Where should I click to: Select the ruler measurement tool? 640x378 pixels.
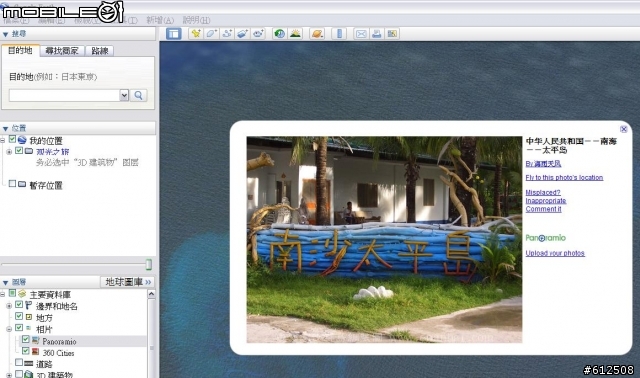click(339, 34)
